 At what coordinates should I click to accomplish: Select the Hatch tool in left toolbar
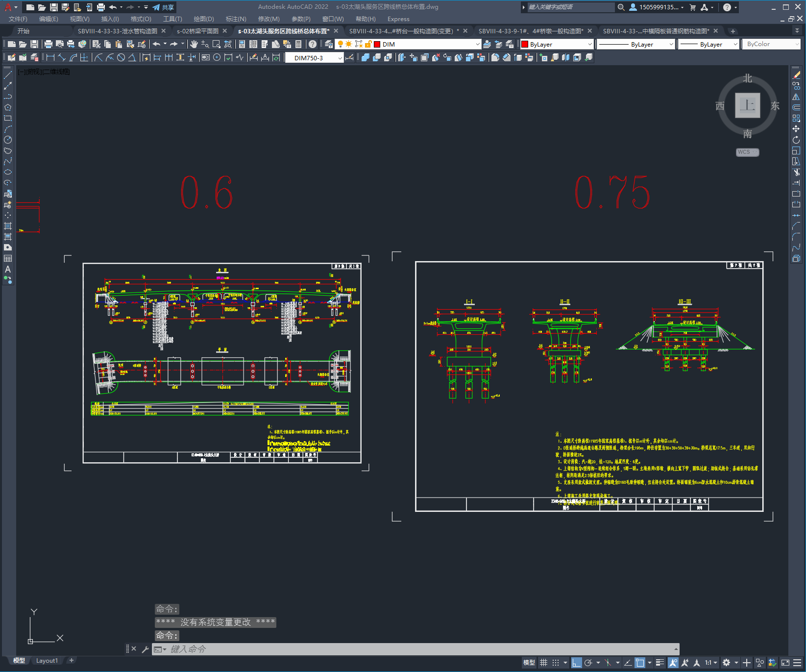tap(8, 226)
